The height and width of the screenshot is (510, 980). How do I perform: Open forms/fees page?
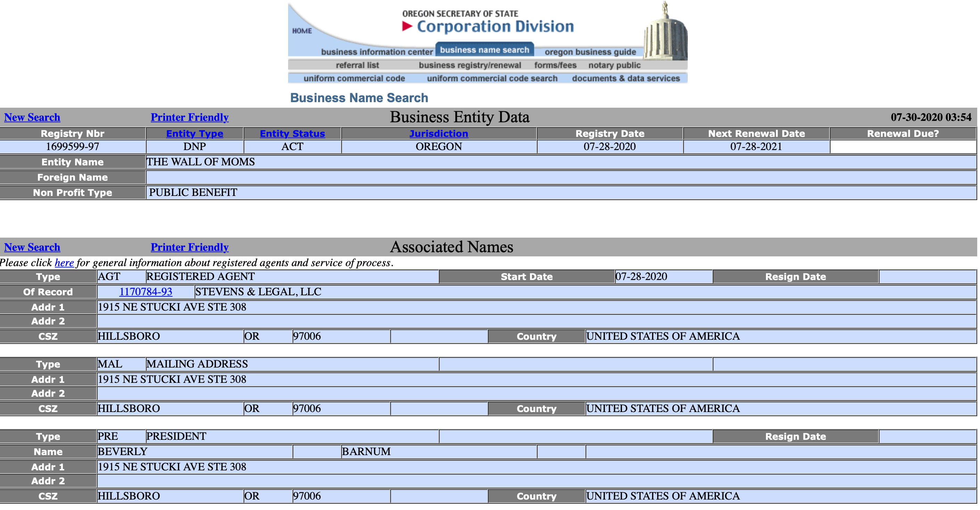point(555,65)
